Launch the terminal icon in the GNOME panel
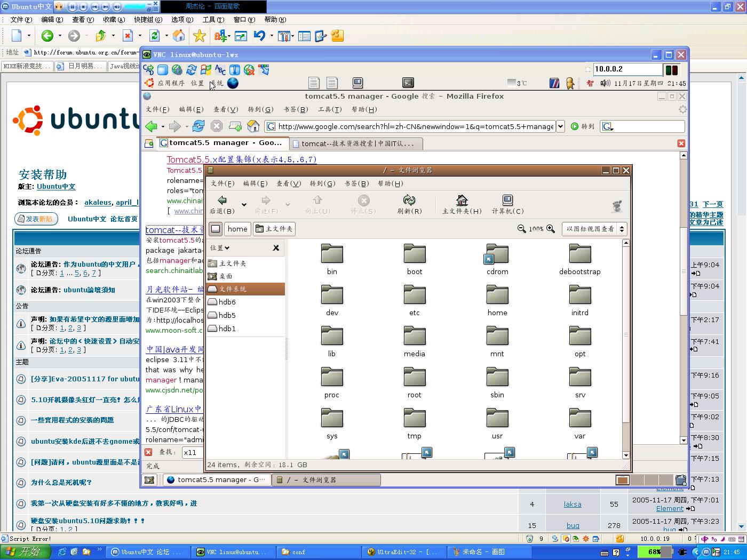Screen dimensions: 747x560 [x=408, y=83]
